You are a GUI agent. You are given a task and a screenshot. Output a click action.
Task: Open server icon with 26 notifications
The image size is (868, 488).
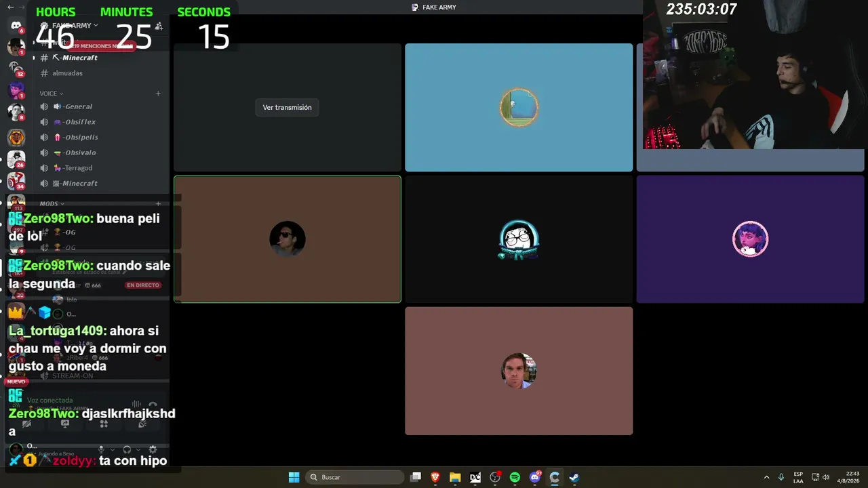16,159
